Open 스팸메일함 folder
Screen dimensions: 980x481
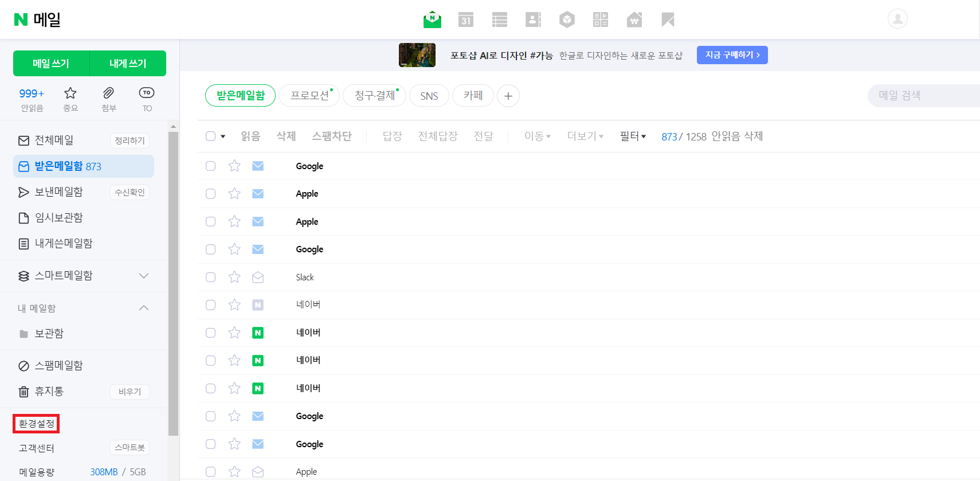click(59, 366)
